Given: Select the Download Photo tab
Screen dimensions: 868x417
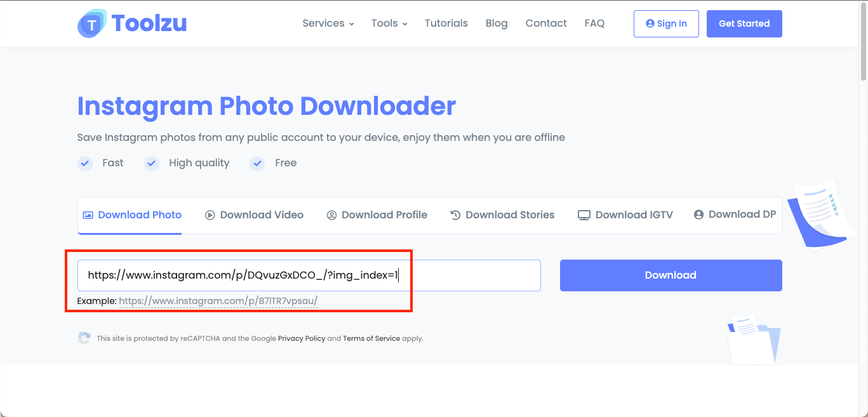Looking at the screenshot, I should pyautogui.click(x=132, y=215).
